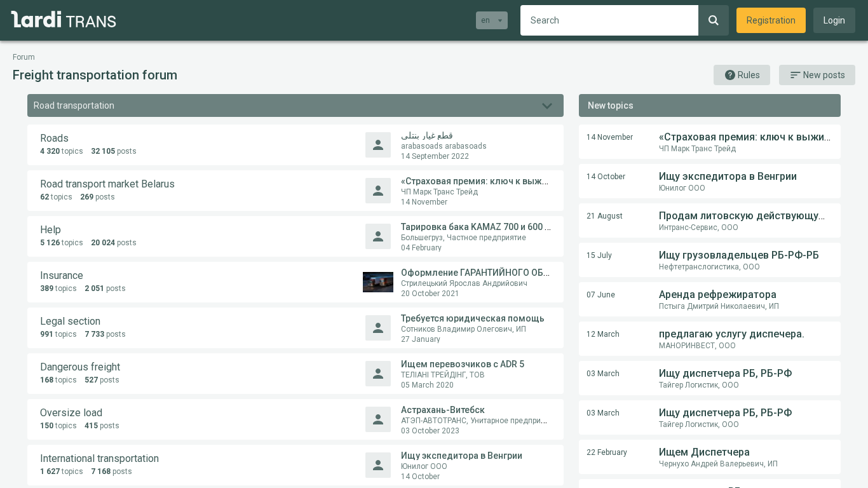Sort by New posts
The height and width of the screenshot is (488, 868).
point(817,75)
